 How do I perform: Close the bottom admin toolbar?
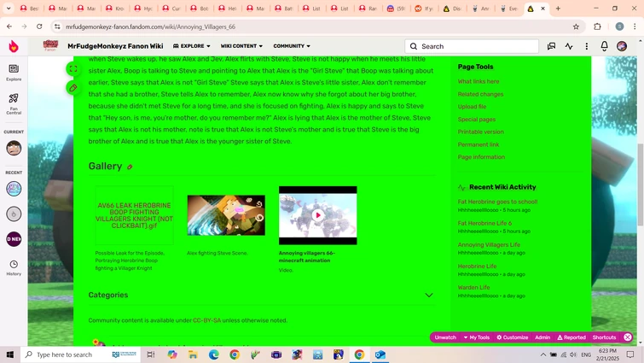pyautogui.click(x=628, y=337)
